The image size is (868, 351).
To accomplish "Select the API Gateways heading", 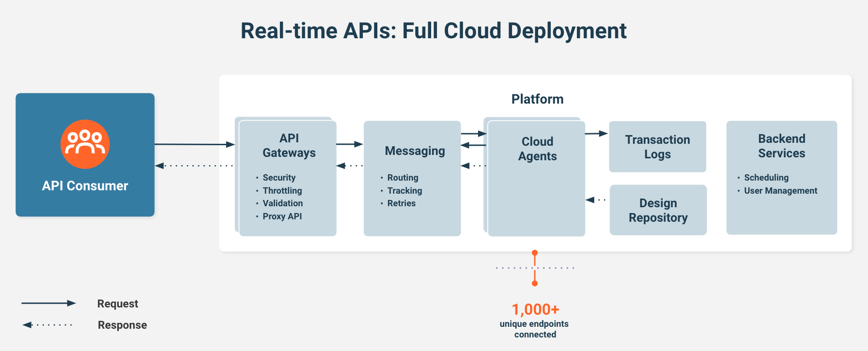I will pos(289,145).
